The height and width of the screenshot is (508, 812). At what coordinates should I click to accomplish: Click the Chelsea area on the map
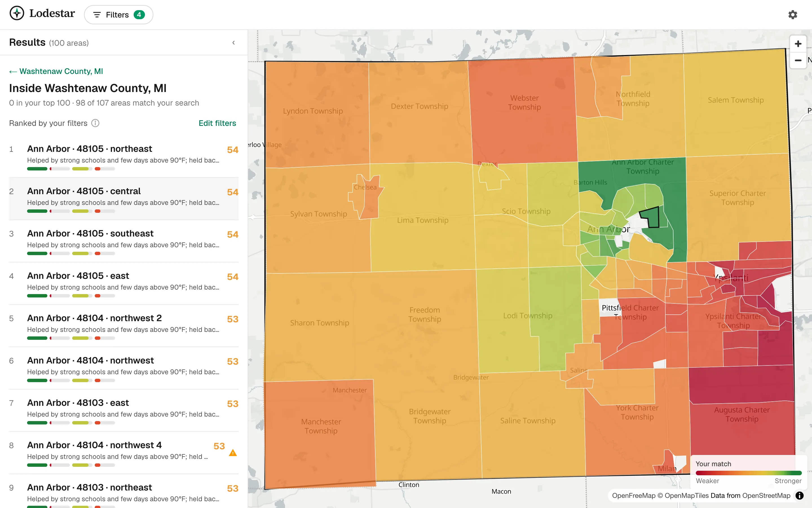(365, 196)
